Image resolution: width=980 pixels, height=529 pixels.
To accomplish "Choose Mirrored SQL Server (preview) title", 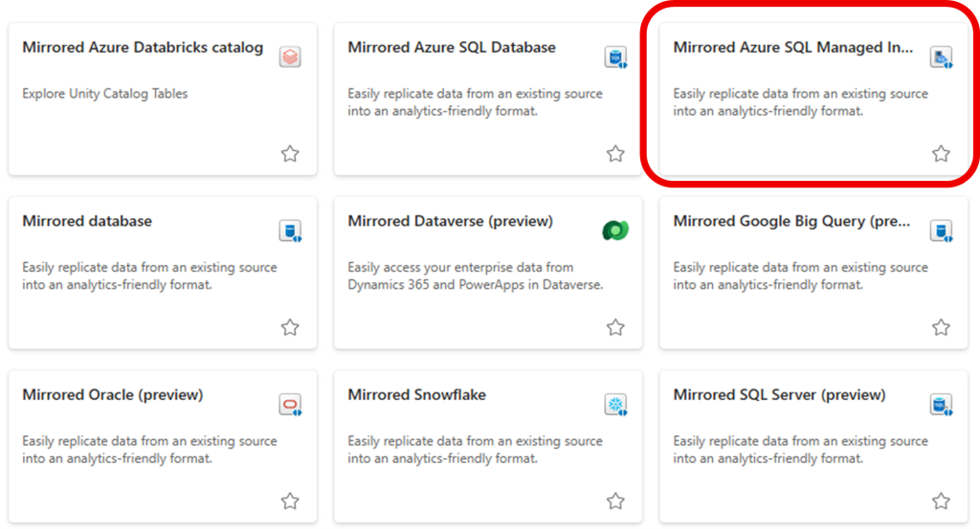I will pyautogui.click(x=779, y=395).
